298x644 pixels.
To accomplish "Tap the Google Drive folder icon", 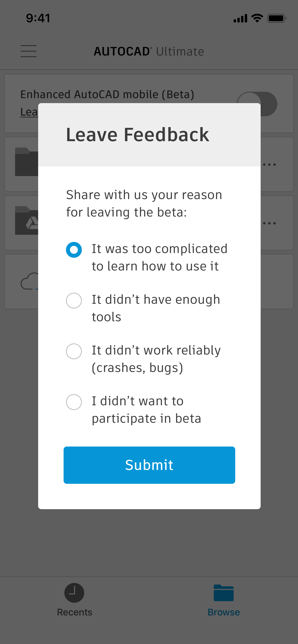I will 27,220.
